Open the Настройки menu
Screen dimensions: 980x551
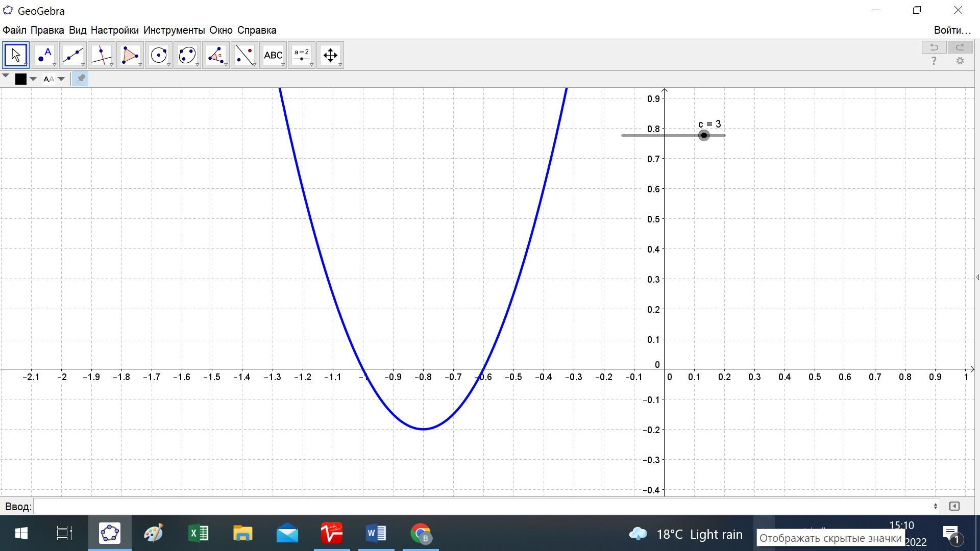pos(114,30)
